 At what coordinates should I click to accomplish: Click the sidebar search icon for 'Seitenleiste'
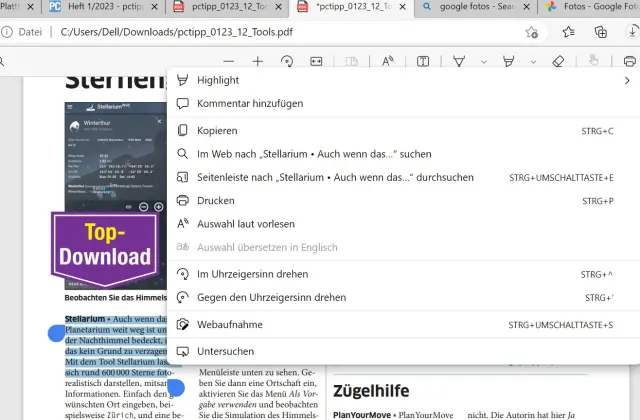tap(183, 178)
